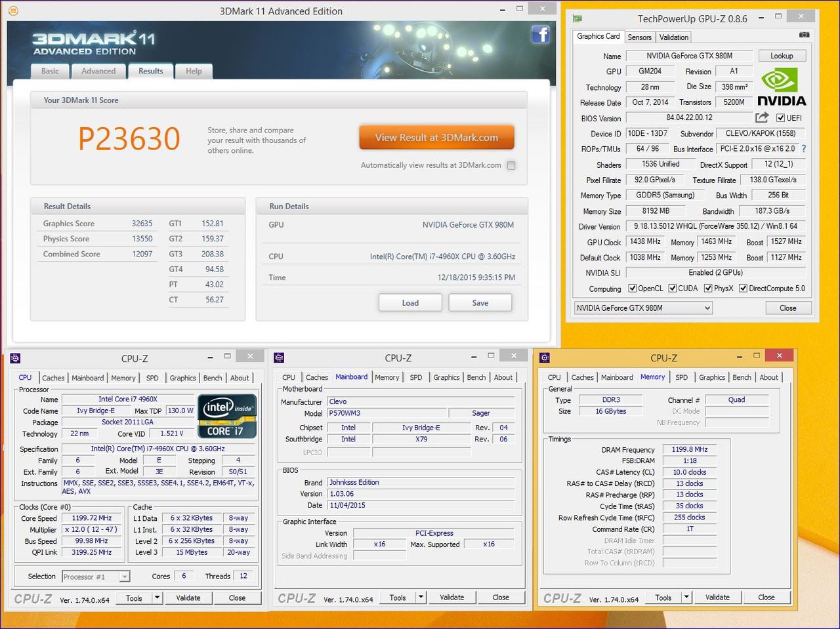Toggle the PhysX checkbox
Viewport: 840px width, 629px height.
[x=708, y=289]
